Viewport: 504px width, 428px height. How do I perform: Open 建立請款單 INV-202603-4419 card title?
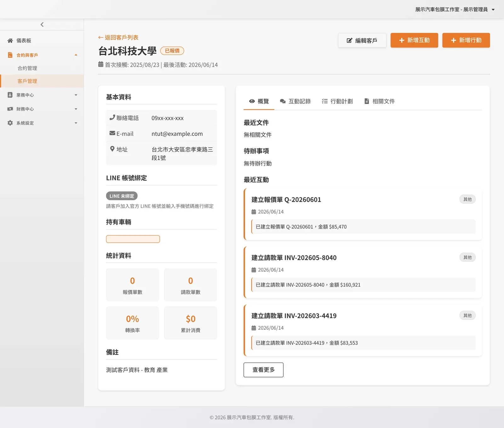[294, 316]
